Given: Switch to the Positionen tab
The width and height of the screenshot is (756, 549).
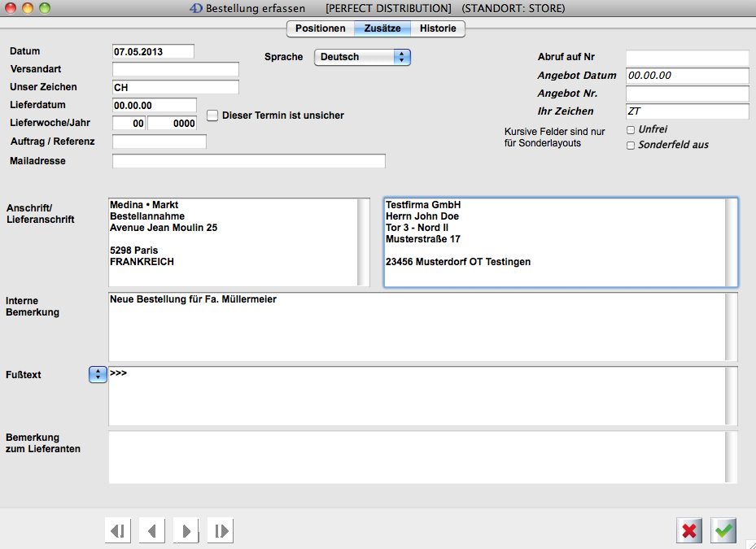Looking at the screenshot, I should tap(320, 28).
